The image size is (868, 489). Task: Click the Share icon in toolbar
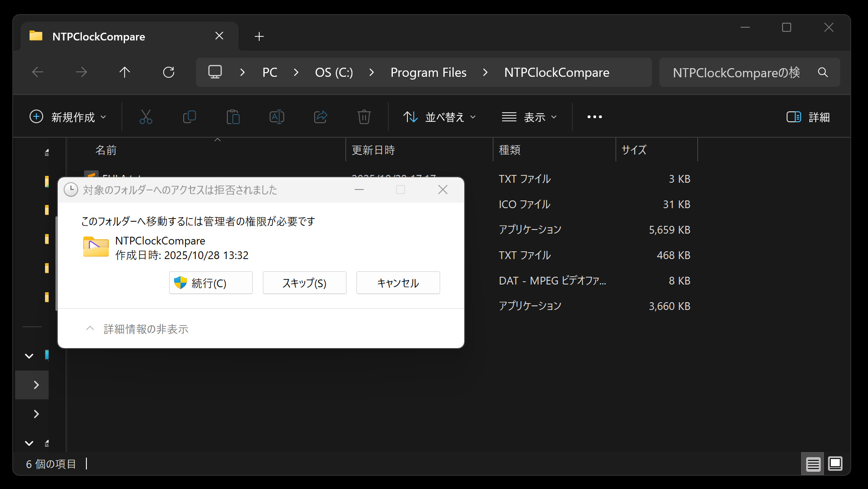[321, 117]
